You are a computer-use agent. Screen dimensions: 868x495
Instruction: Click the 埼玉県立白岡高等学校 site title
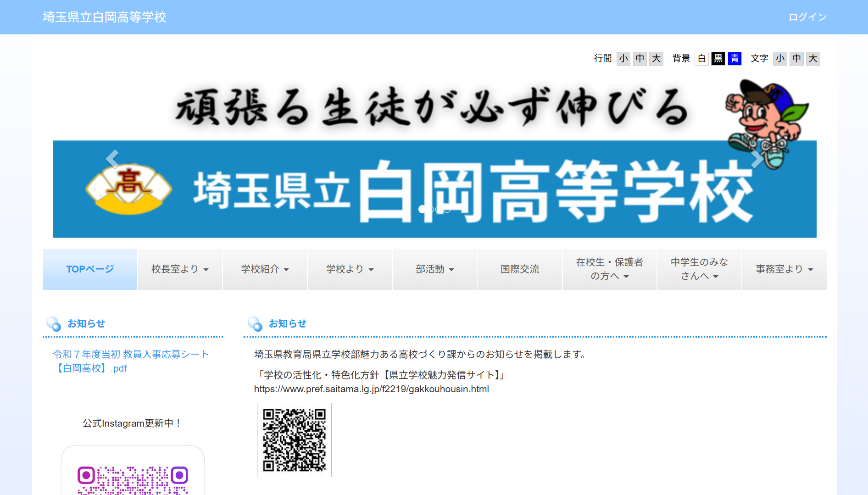tap(105, 17)
